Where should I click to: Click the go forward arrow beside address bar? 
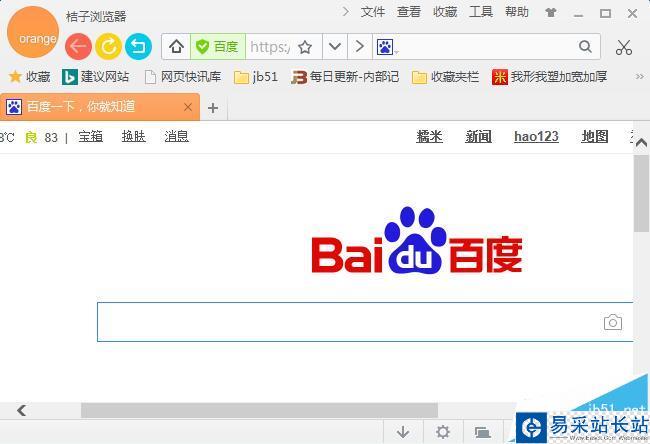click(360, 46)
